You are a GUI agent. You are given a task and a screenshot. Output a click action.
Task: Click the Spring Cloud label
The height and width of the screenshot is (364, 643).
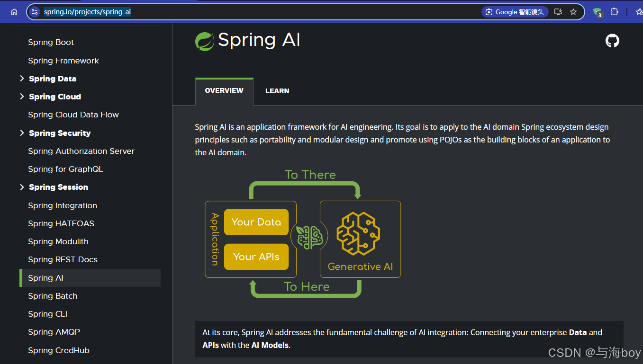click(55, 97)
